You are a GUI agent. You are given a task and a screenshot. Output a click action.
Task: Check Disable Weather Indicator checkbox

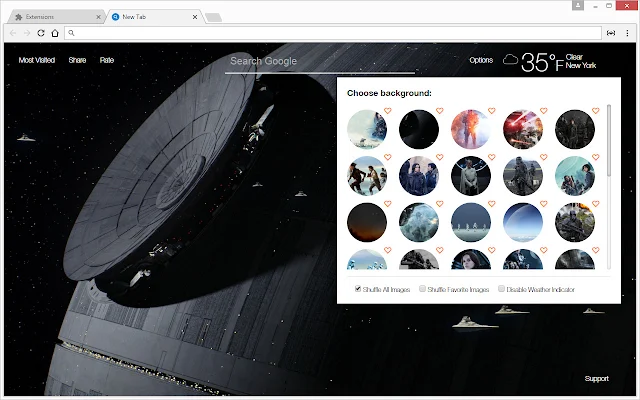[501, 289]
